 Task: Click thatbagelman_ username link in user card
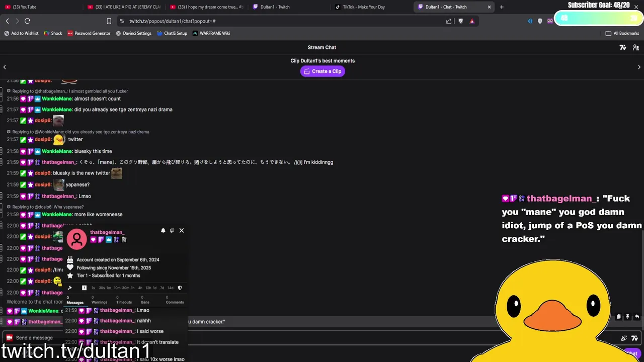[x=107, y=232]
